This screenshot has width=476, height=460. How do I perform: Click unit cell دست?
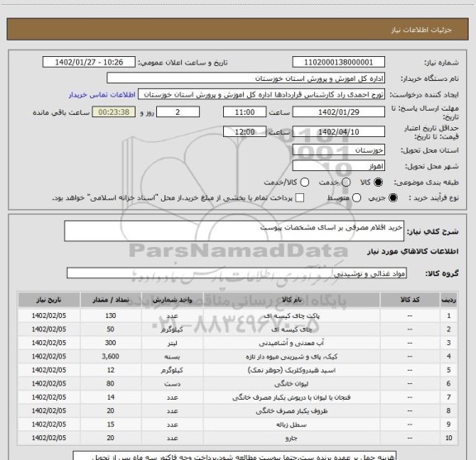click(172, 384)
